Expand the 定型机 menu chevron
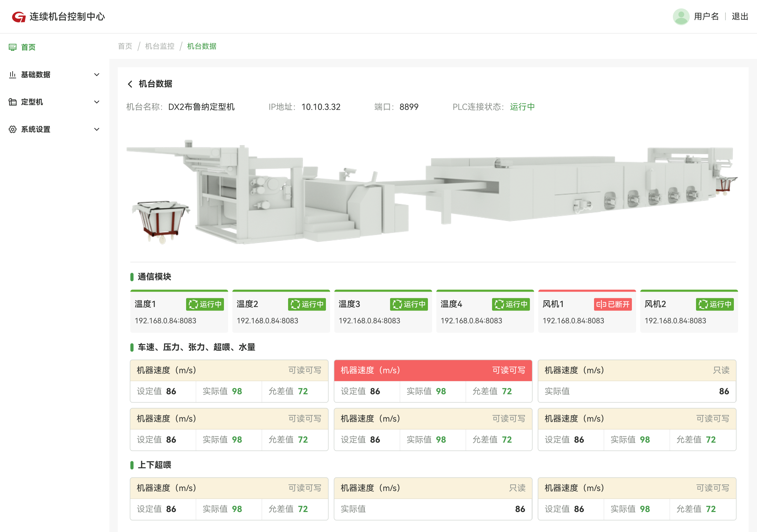Viewport: 757px width, 532px height. (x=97, y=102)
